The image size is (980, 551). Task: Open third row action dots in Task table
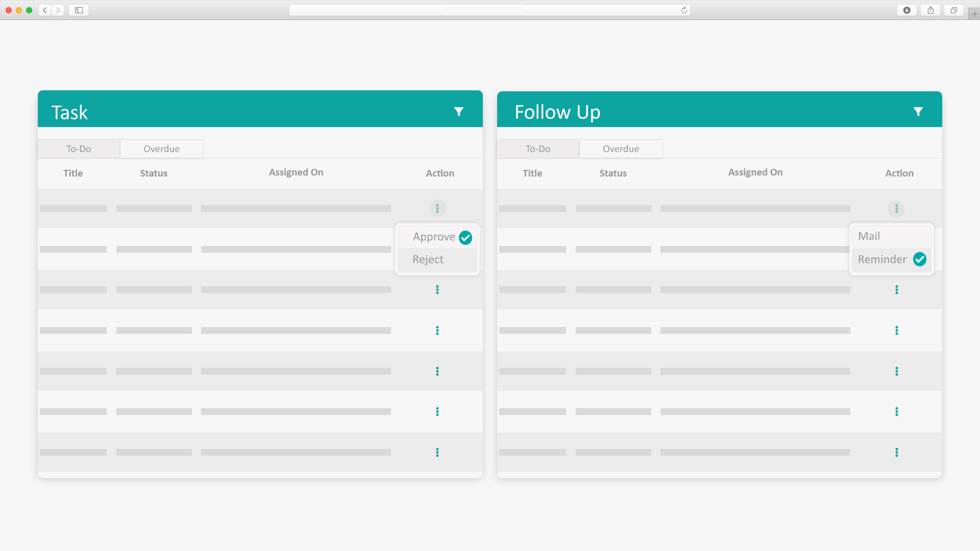437,290
